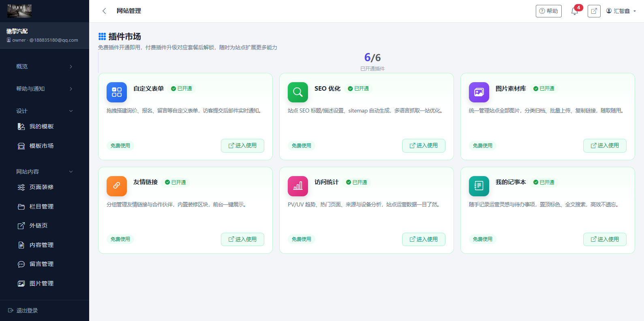Expand the 帮助与通知 sidebar section
Viewport: 644px width, 321px height.
click(45, 89)
